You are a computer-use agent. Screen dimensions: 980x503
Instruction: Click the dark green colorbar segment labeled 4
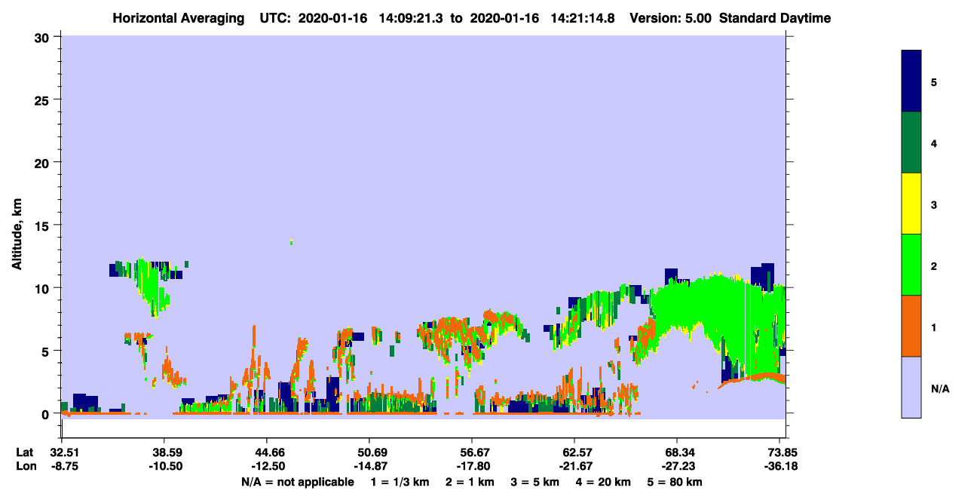[x=911, y=143]
